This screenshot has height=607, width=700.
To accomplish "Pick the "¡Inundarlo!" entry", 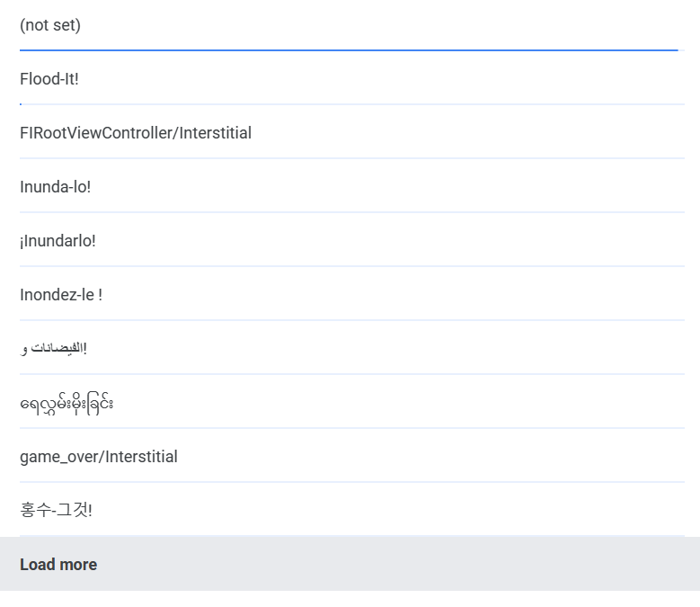I will tap(351, 241).
